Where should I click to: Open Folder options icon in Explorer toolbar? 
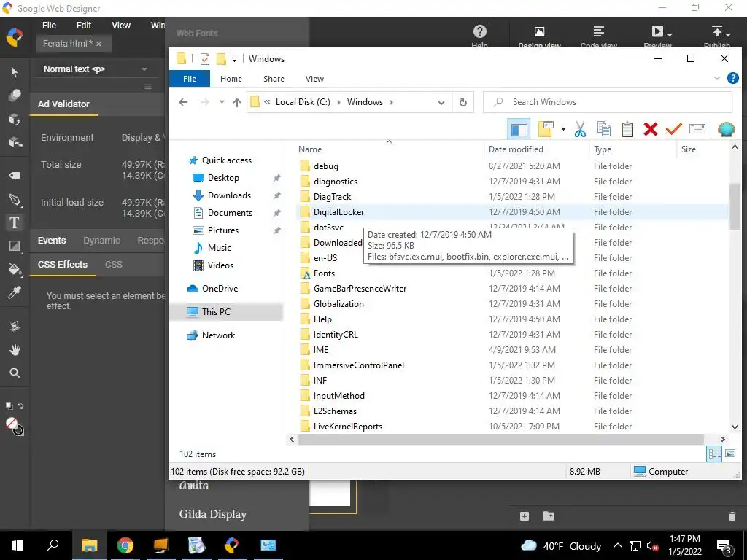(546, 129)
